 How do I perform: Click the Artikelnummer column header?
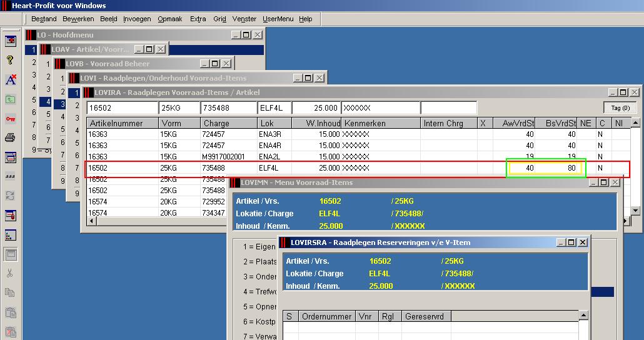tap(123, 123)
